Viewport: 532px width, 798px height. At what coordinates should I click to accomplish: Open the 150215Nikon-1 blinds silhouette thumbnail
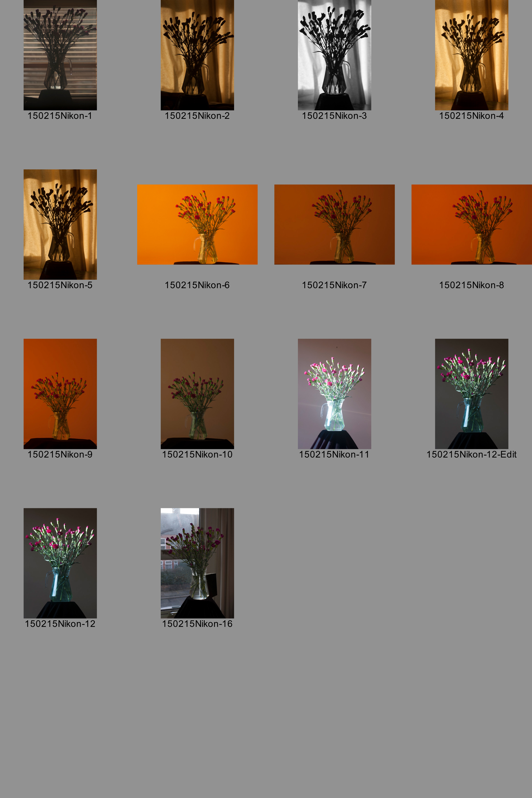[60, 55]
